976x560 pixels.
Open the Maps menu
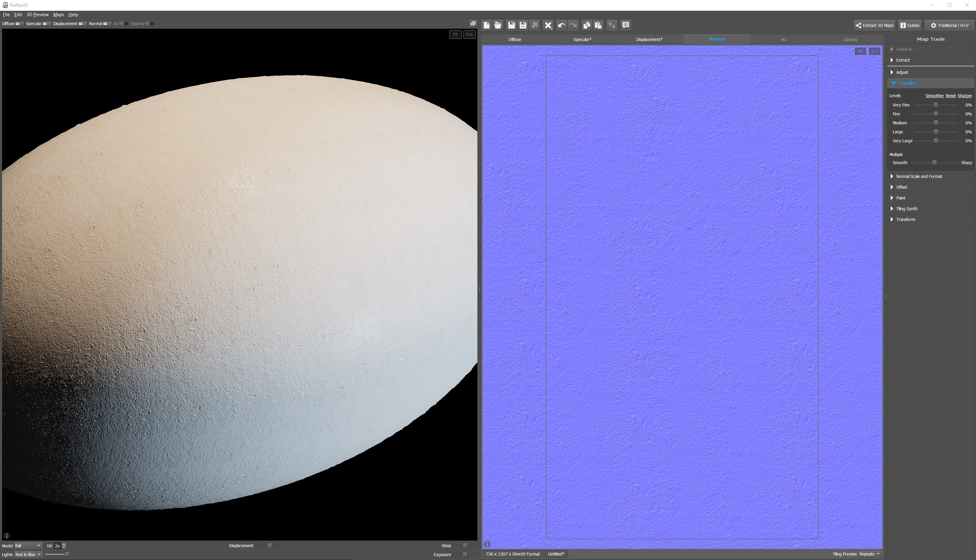pyautogui.click(x=58, y=15)
